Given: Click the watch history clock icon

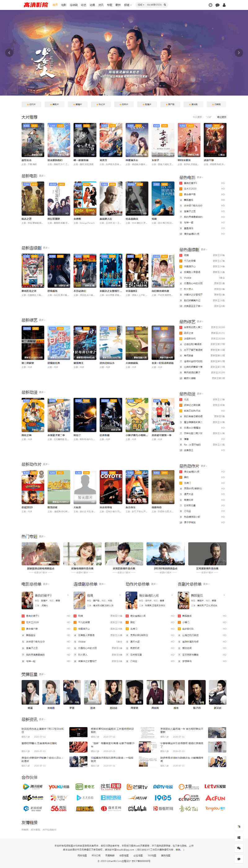Looking at the screenshot, I should [210, 5].
